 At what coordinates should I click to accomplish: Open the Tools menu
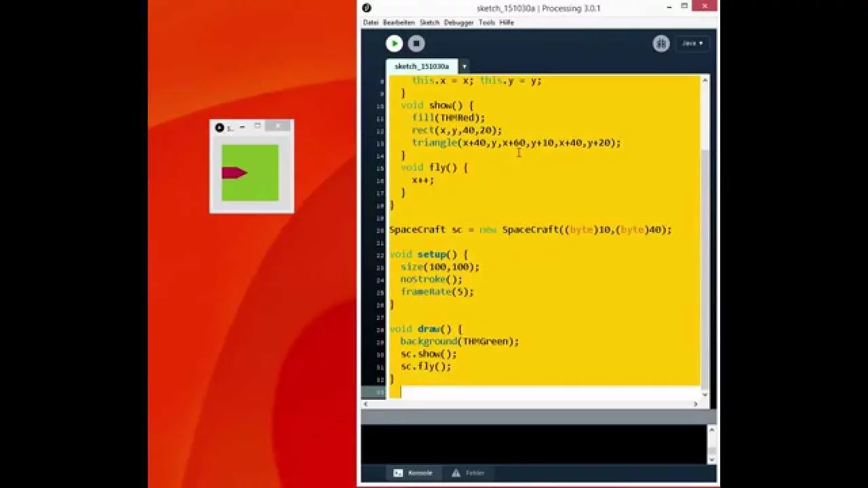point(487,22)
